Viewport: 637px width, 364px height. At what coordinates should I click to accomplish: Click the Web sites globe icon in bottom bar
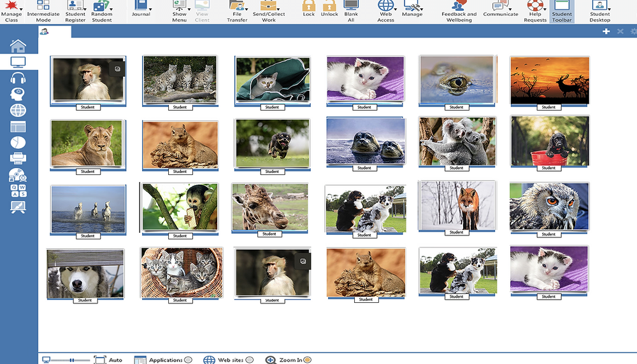point(209,360)
